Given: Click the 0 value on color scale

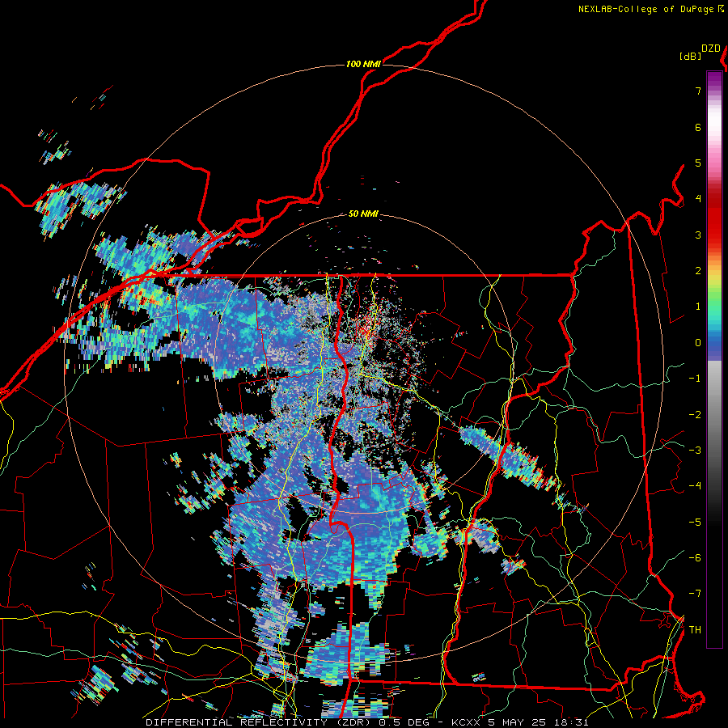Looking at the screenshot, I should (698, 343).
